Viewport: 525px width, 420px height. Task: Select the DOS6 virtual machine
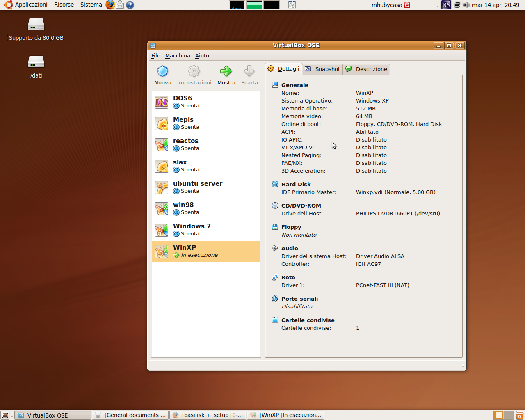point(206,102)
